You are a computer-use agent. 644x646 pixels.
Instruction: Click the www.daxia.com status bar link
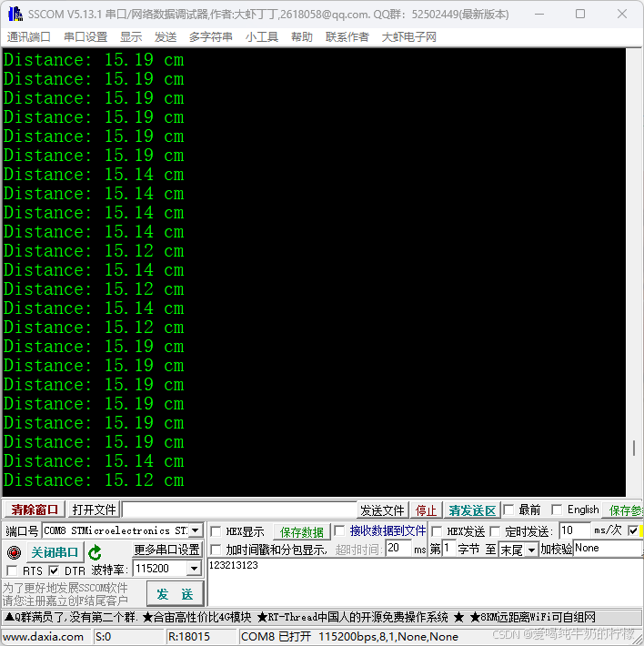pos(43,637)
